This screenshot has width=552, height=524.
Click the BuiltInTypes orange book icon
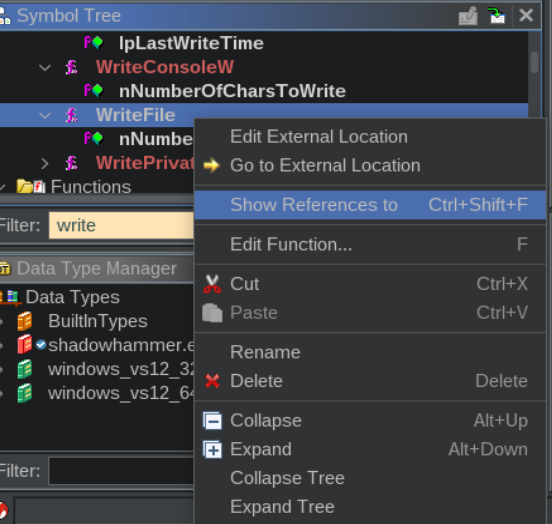point(25,321)
